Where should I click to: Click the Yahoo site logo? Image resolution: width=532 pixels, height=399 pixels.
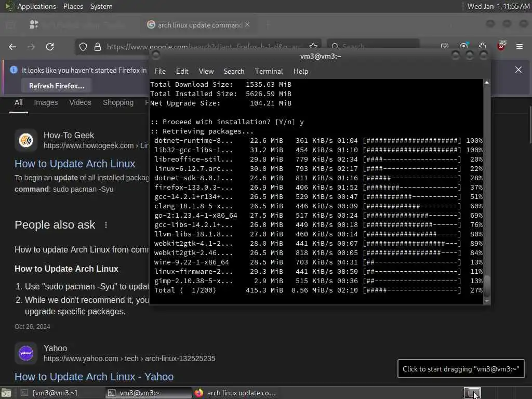click(26, 353)
